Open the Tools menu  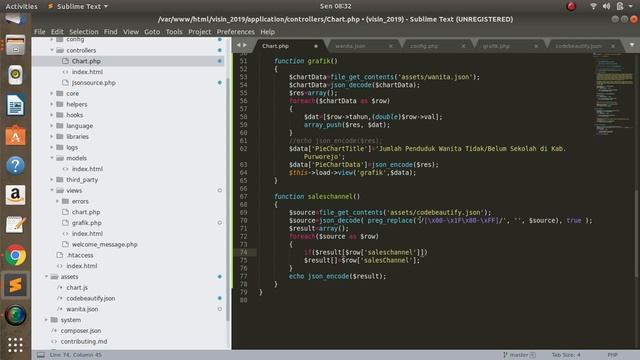tap(174, 32)
